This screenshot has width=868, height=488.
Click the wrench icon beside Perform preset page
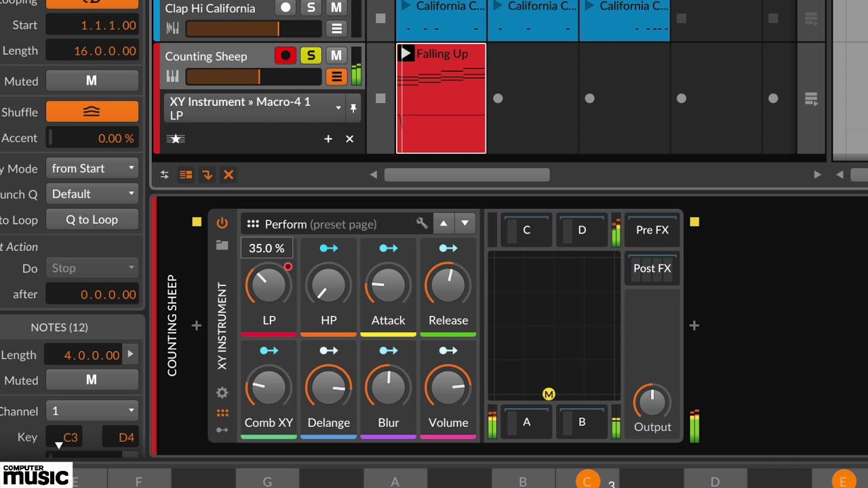422,223
